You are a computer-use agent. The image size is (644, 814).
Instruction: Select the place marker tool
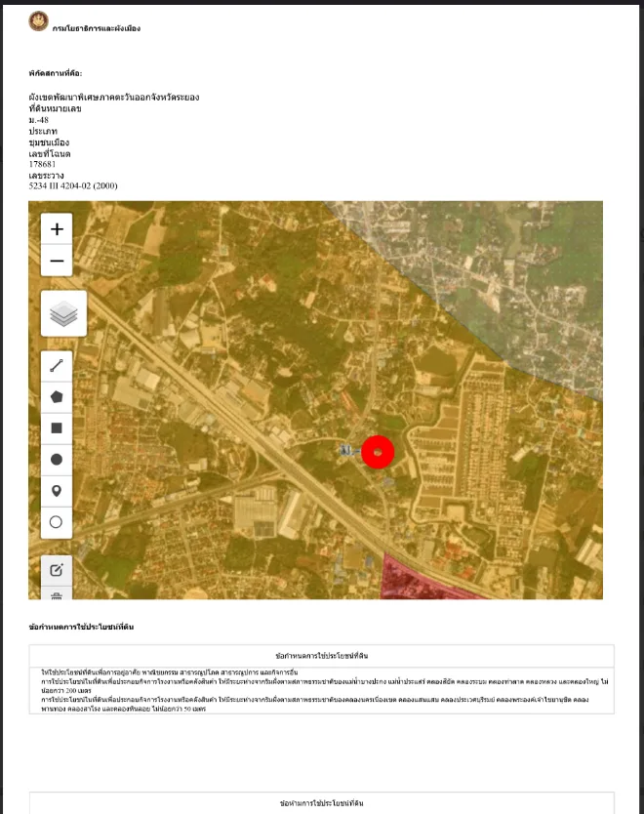click(x=57, y=491)
